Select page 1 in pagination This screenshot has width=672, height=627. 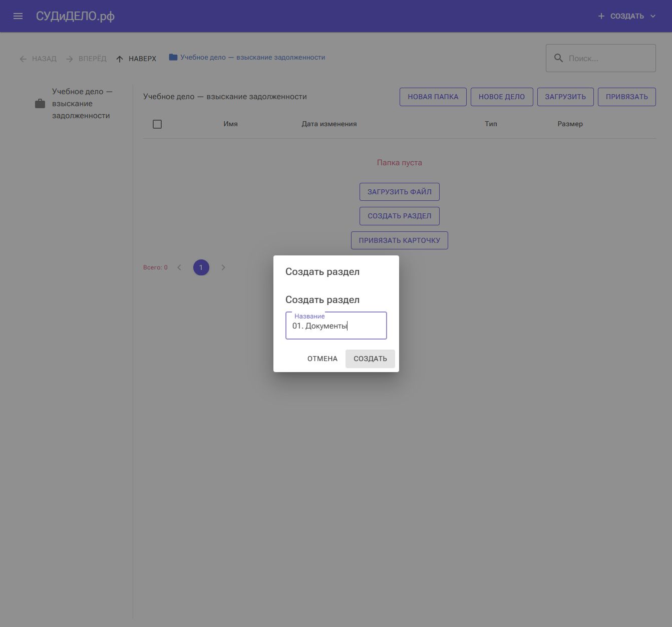tap(201, 267)
